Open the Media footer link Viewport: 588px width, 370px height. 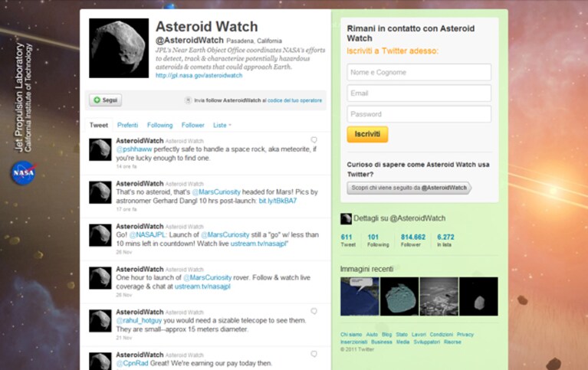click(x=402, y=342)
